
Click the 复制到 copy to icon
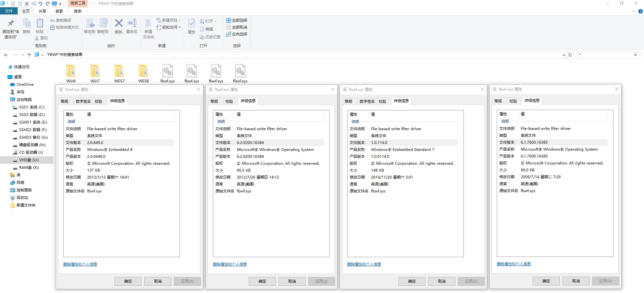(103, 23)
